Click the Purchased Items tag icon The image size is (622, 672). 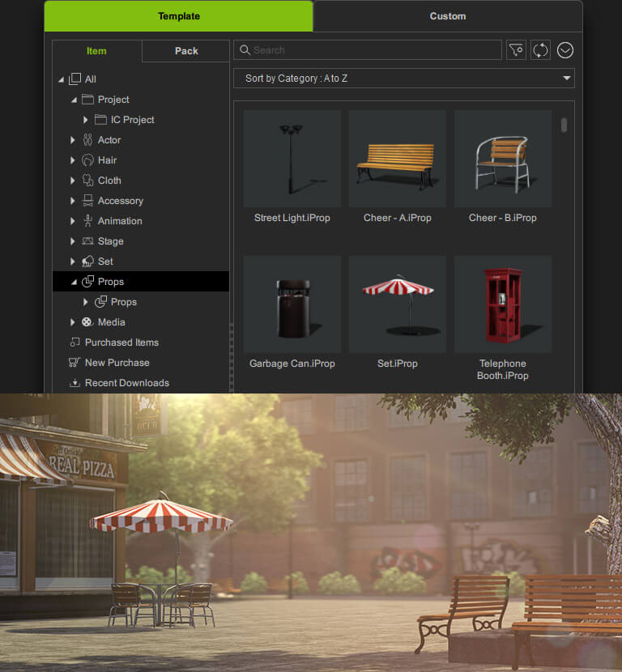(75, 342)
